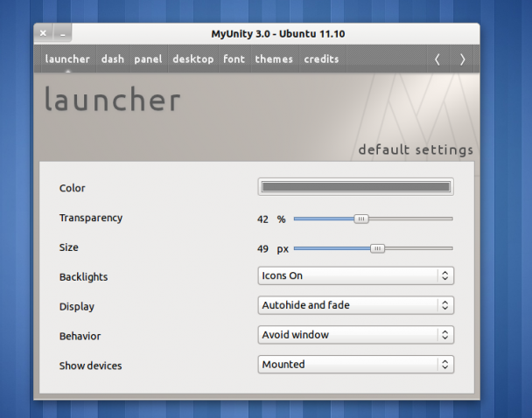532x418 pixels.
Task: Minimize the MyUnity window
Action: (62, 34)
